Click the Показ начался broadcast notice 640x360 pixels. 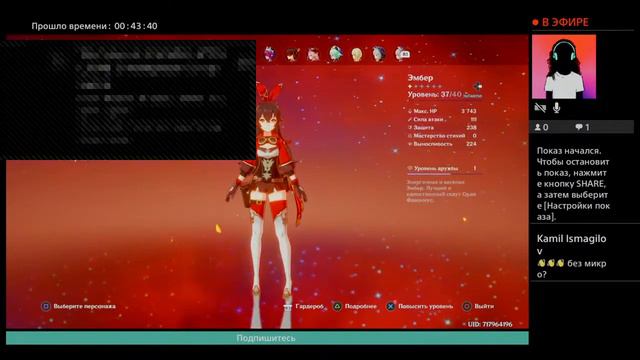pos(573,184)
